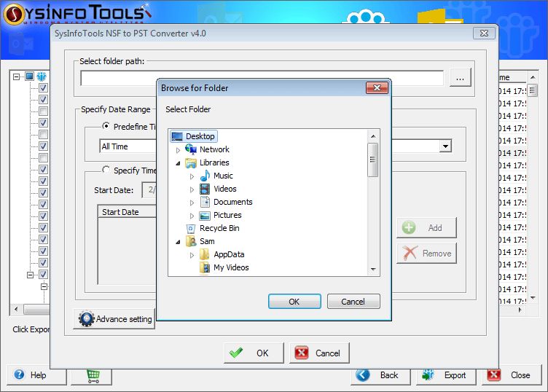Click the red X Remove icon
Image resolution: width=548 pixels, height=392 pixels.
point(410,253)
